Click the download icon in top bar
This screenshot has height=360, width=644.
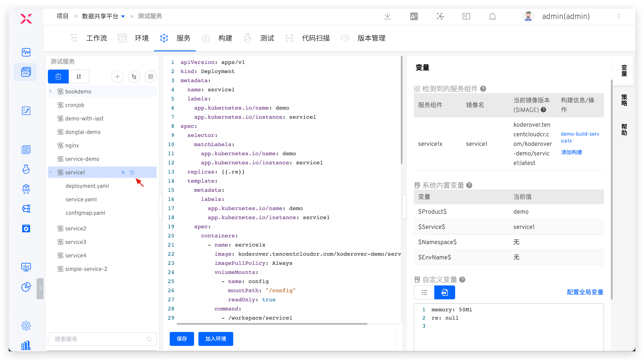(x=387, y=17)
